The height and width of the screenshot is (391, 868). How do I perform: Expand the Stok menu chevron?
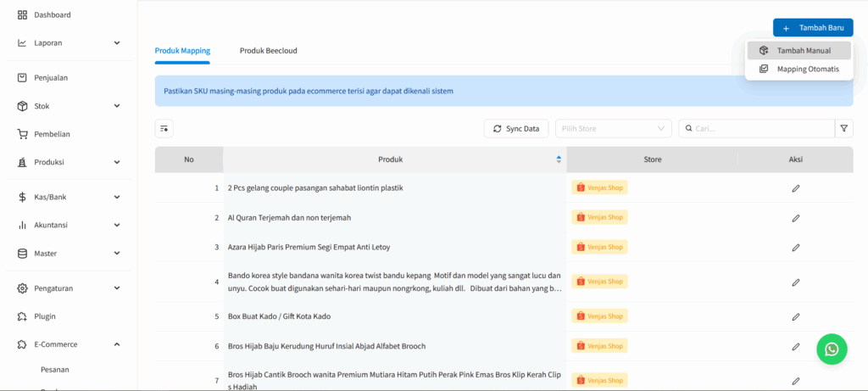(x=117, y=106)
